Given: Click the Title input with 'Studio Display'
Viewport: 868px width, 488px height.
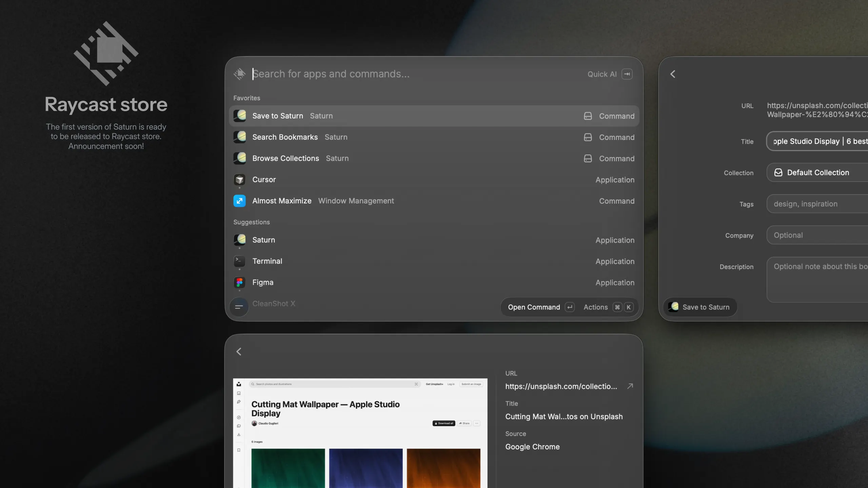Looking at the screenshot, I should 817,141.
